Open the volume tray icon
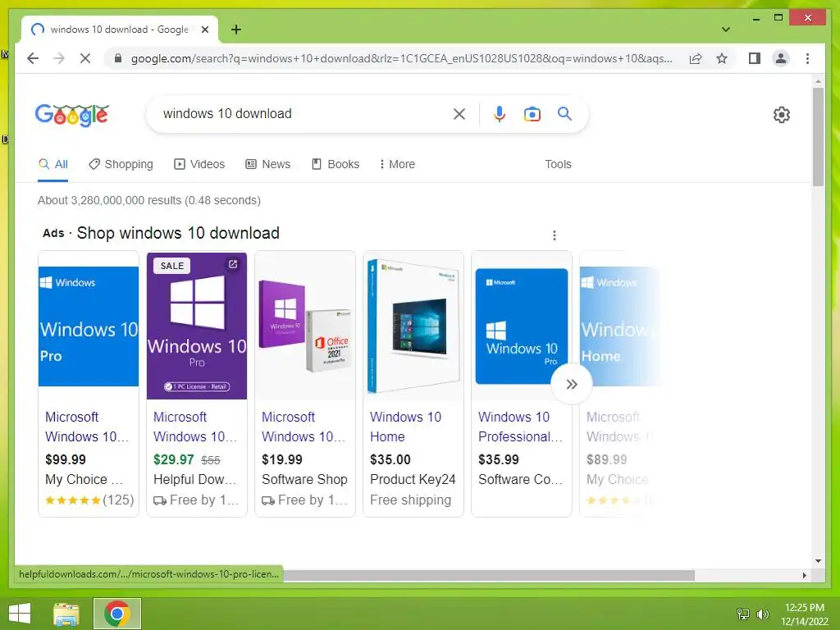840x630 pixels. [762, 614]
